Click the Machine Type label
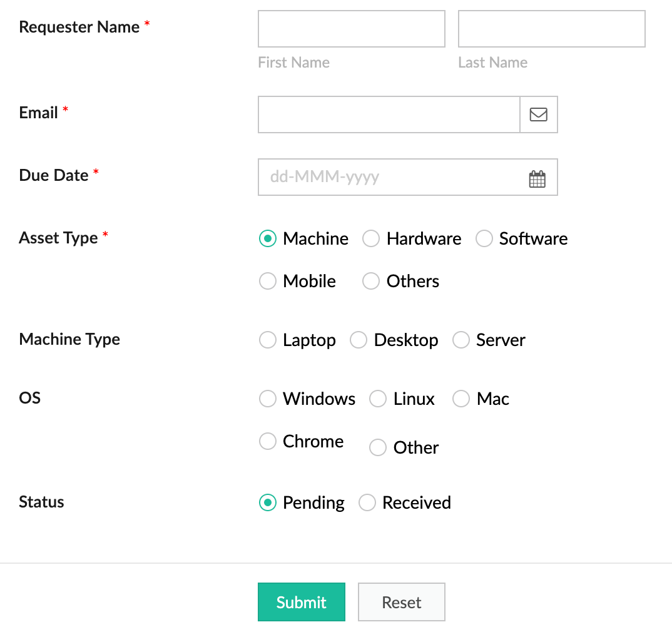 click(69, 339)
